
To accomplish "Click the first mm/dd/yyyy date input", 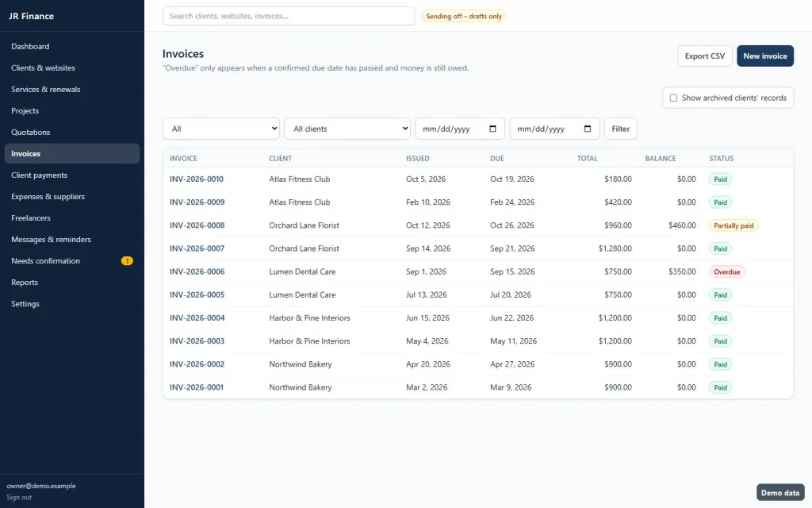I will coord(459,129).
